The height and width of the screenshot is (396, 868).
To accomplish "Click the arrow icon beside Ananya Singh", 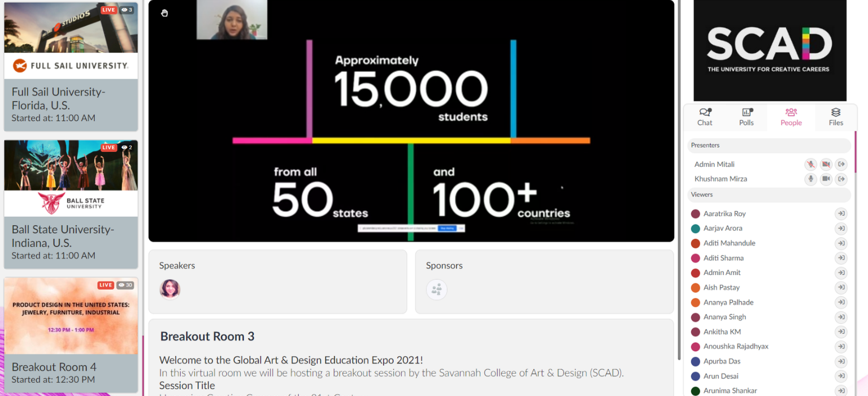I will 841,317.
